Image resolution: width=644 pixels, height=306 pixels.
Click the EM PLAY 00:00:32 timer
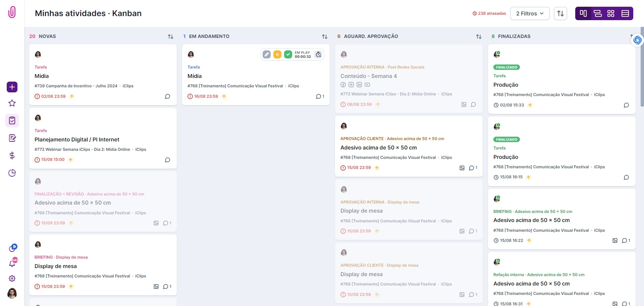pyautogui.click(x=303, y=54)
